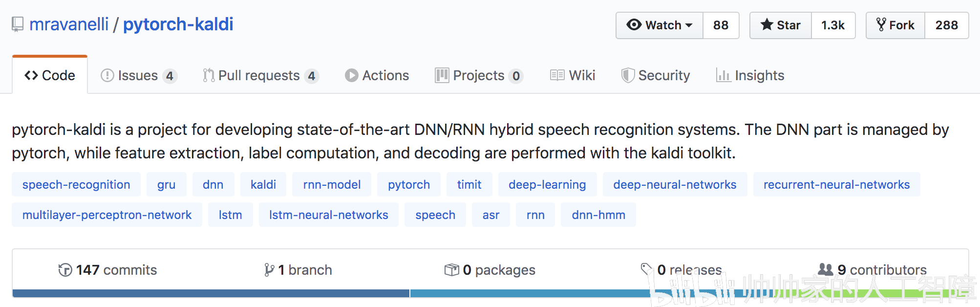The width and height of the screenshot is (980, 307).
Task: Select the deep-neural-networks topic tag
Action: 675,184
